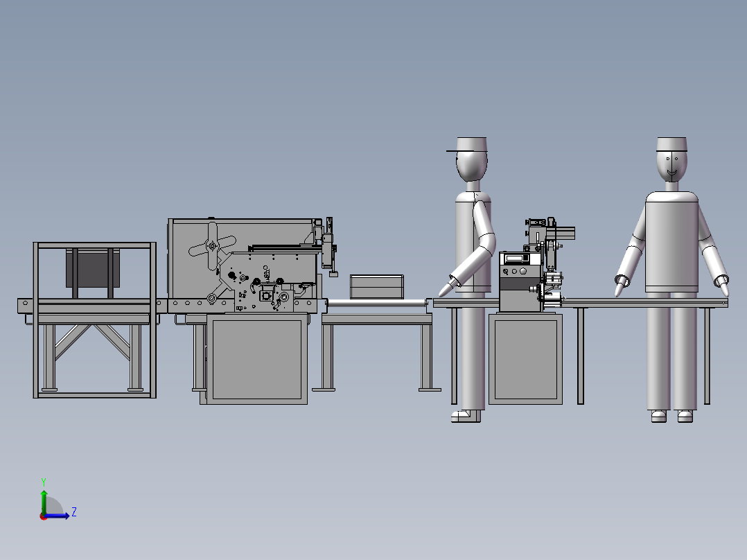Select the pressure gauge knob on the applicator front
747x560 pixels.
(x=506, y=272)
